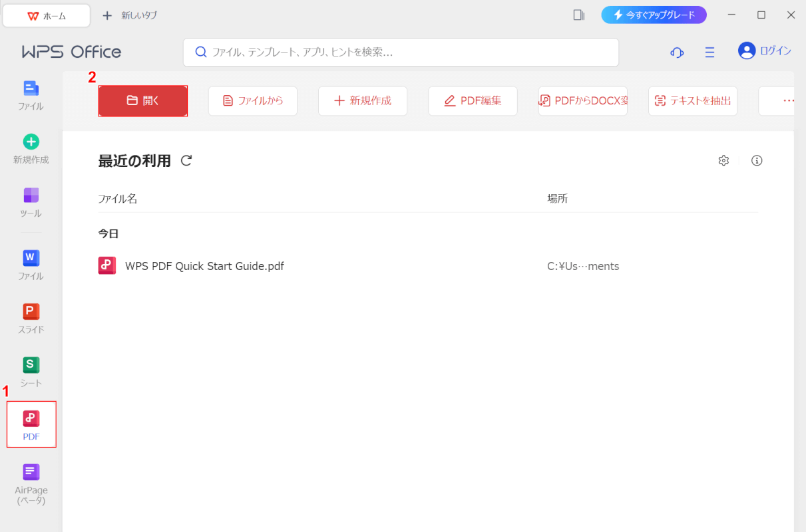This screenshot has width=806, height=532.
Task: Click the C:¥Us…ments location text
Action: (x=583, y=266)
